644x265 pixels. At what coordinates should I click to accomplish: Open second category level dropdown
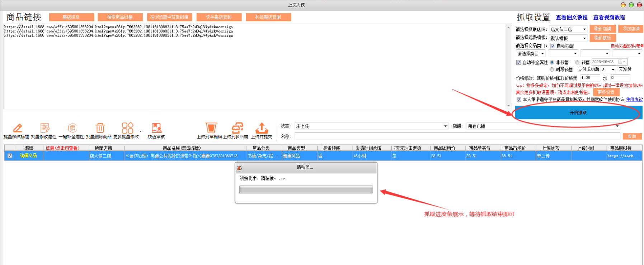tap(564, 54)
